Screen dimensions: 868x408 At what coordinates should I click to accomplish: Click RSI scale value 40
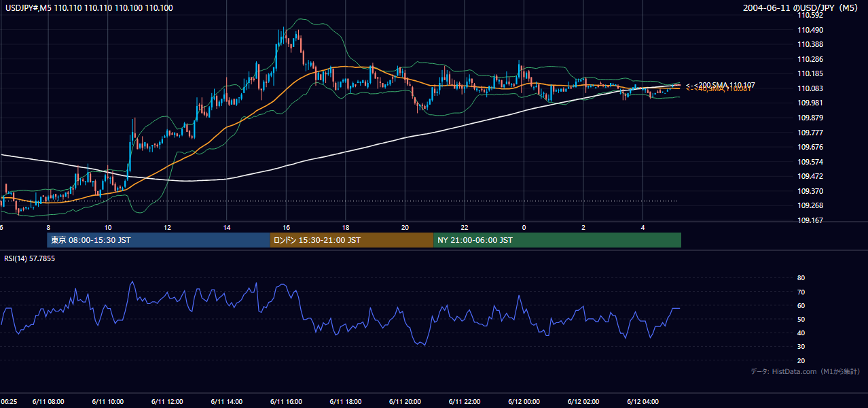click(x=801, y=333)
